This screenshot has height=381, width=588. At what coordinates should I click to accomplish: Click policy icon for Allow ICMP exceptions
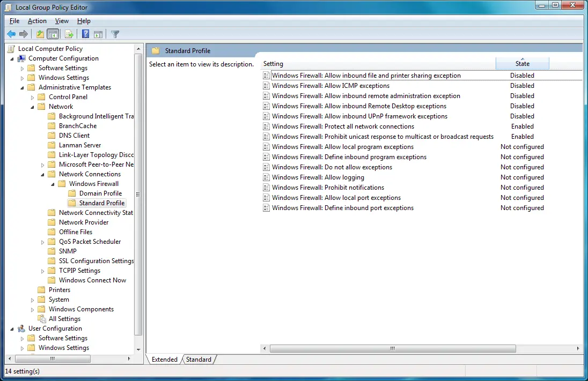[x=266, y=86]
